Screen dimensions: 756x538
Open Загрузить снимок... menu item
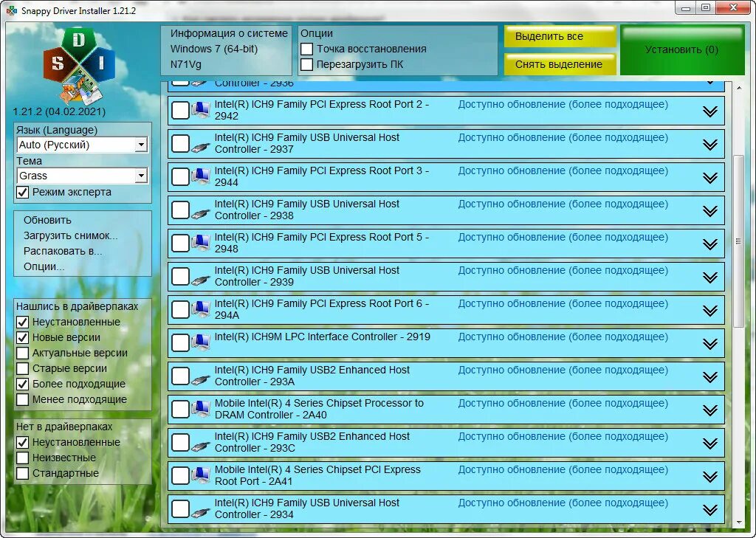tap(70, 235)
